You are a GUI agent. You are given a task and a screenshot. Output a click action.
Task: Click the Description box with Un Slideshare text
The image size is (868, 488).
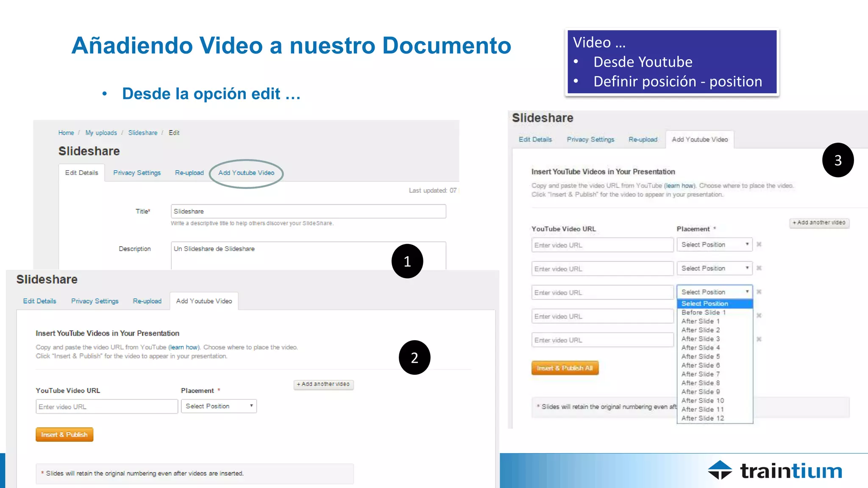309,255
